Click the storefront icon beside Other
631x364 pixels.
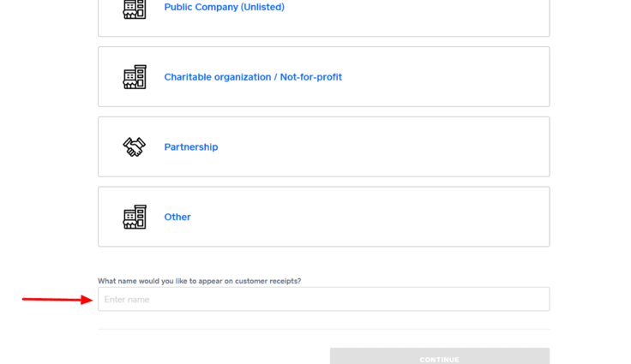(135, 217)
